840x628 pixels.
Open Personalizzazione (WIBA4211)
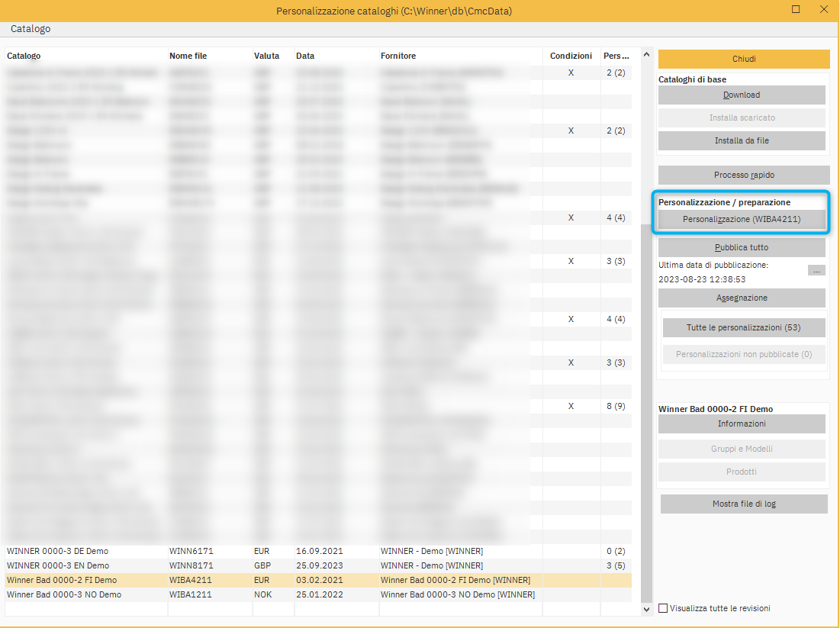pos(741,219)
